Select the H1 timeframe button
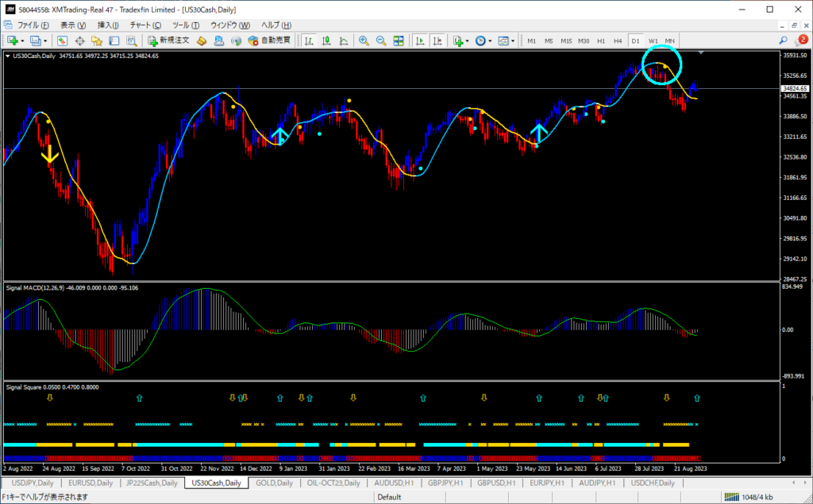The height and width of the screenshot is (504, 813). click(601, 41)
